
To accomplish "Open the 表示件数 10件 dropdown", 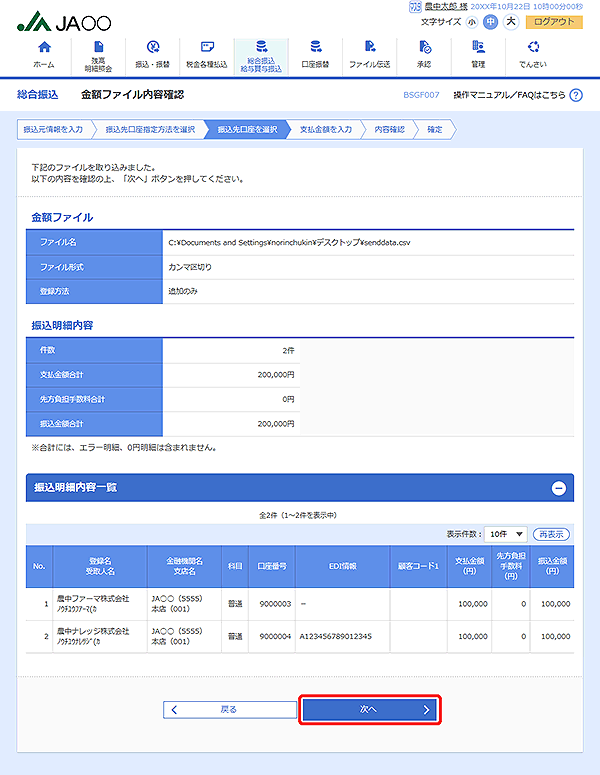I will click(506, 534).
